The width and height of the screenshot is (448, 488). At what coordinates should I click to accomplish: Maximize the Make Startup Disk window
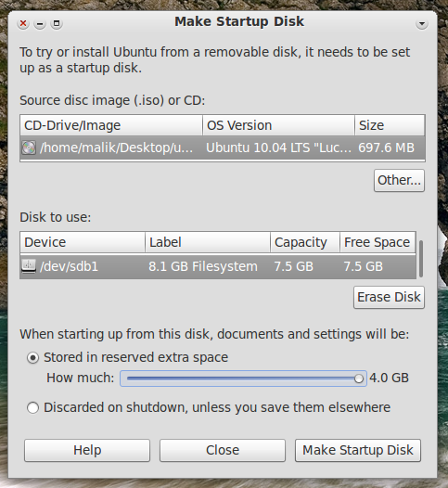pos(57,23)
